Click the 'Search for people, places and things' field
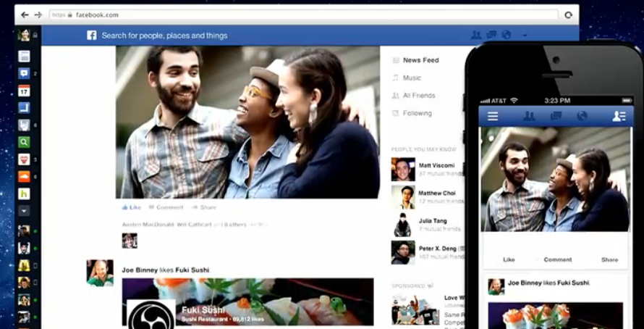 [x=165, y=36]
